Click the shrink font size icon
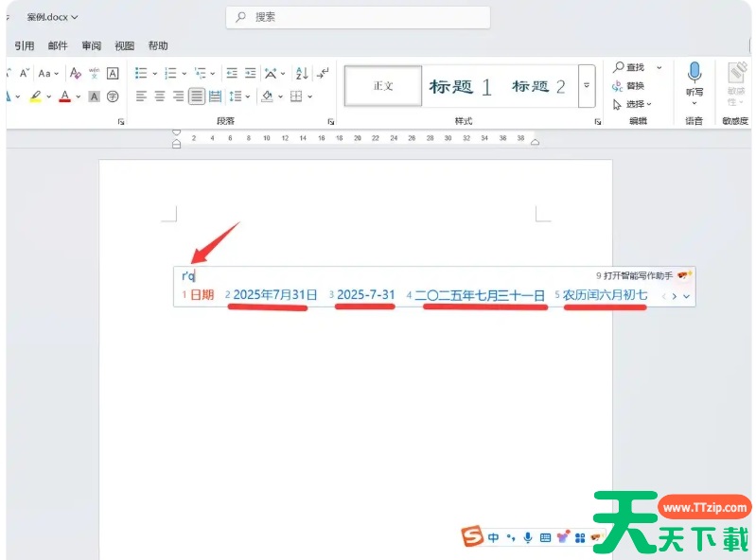756x560 pixels. click(x=24, y=73)
